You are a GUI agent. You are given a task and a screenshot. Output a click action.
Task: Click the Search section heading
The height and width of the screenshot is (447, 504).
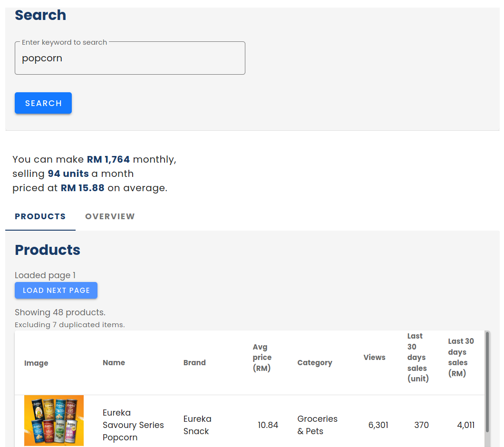pyautogui.click(x=40, y=15)
